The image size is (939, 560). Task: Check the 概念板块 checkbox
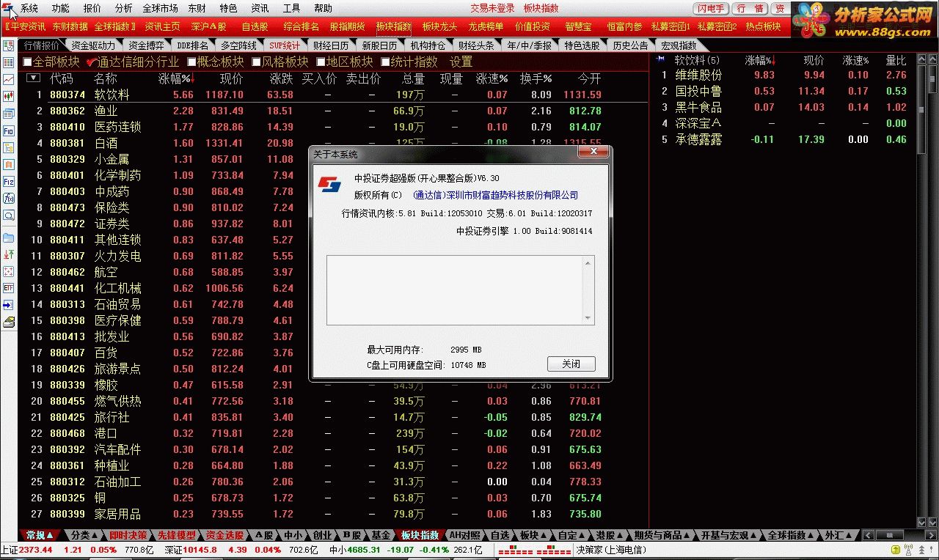click(x=191, y=62)
